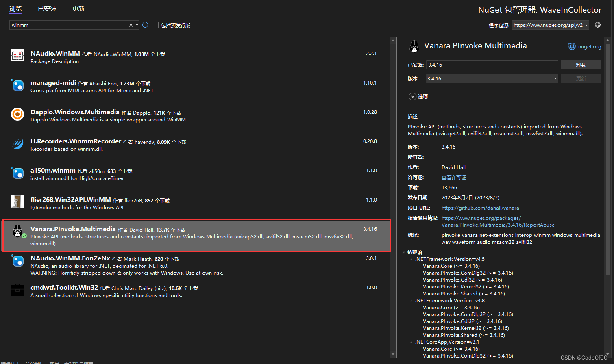Image resolution: width=614 pixels, height=364 pixels.
Task: Expand the 选项 options section
Action: [412, 97]
